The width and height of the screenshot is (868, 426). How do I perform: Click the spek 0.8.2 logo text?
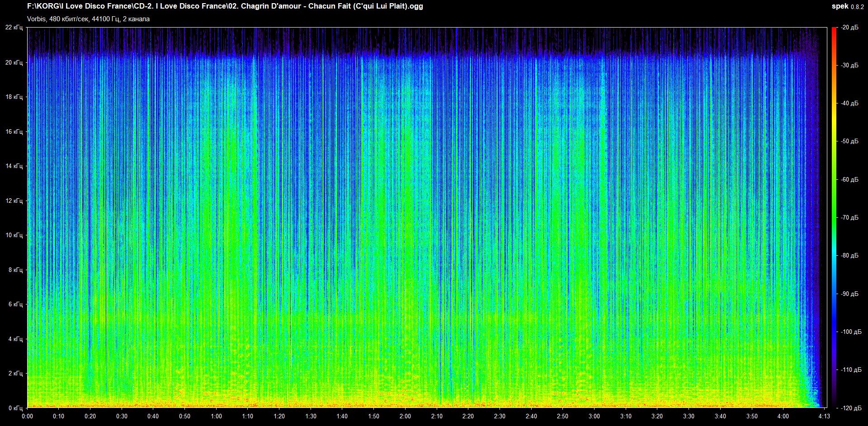pos(847,6)
